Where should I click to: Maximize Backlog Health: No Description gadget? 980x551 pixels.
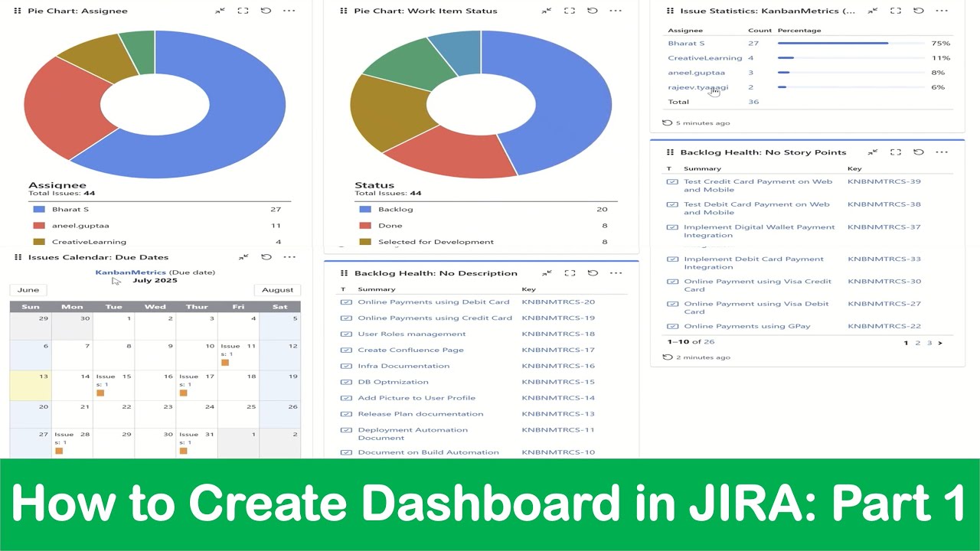569,273
